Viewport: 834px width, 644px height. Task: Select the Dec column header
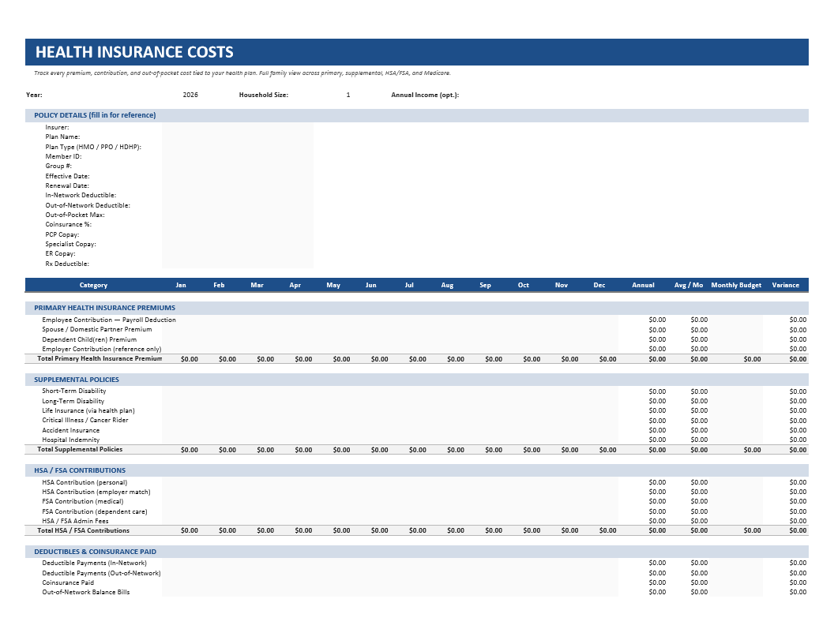(x=599, y=286)
